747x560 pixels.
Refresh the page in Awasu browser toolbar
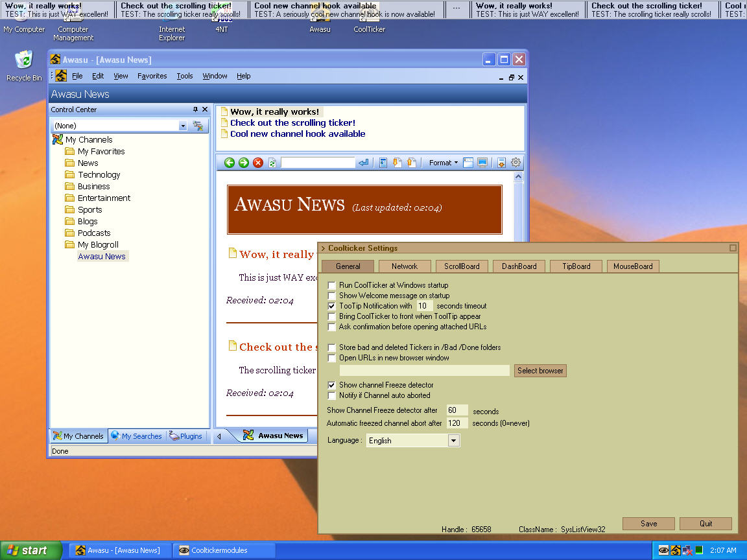[272, 163]
